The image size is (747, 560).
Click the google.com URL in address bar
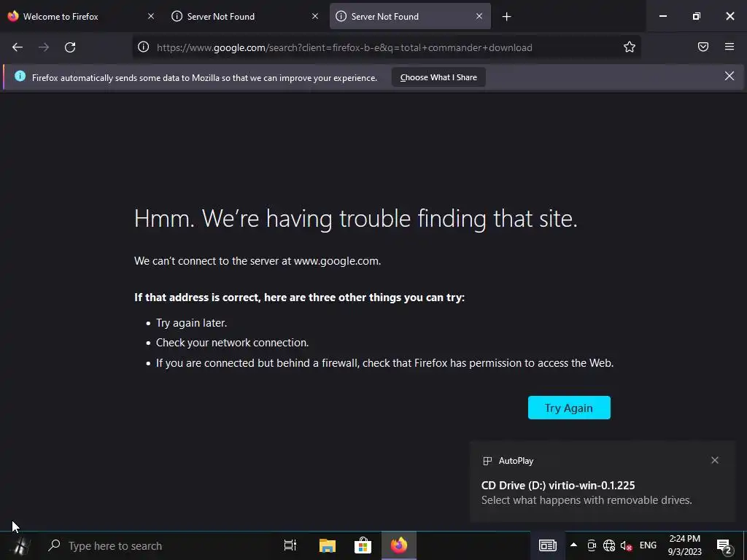tap(344, 47)
